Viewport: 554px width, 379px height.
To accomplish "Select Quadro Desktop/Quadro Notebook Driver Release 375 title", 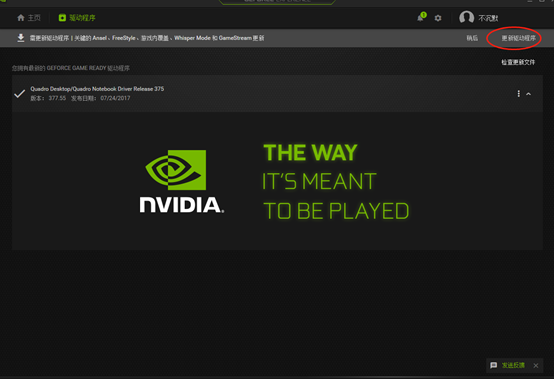I will click(97, 89).
